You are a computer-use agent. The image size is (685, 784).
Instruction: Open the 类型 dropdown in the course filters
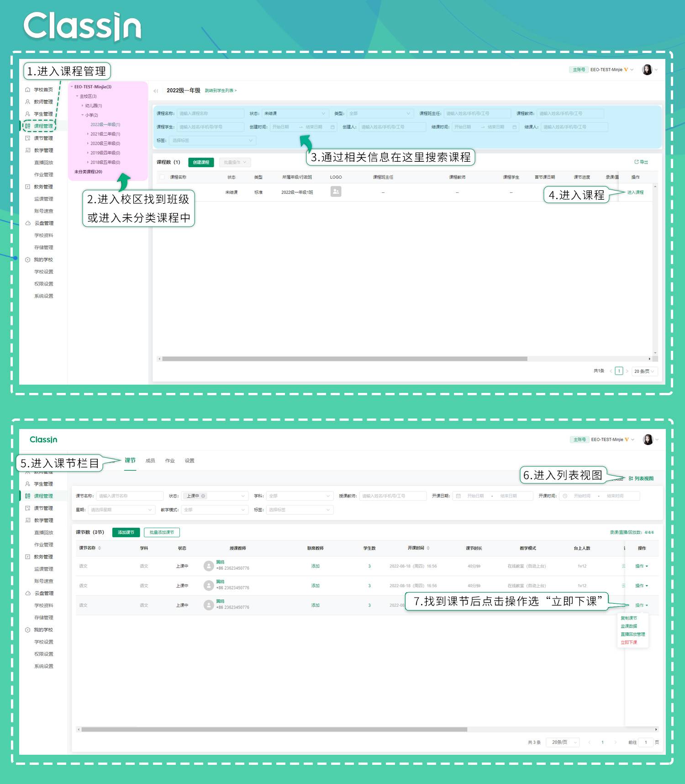point(380,113)
